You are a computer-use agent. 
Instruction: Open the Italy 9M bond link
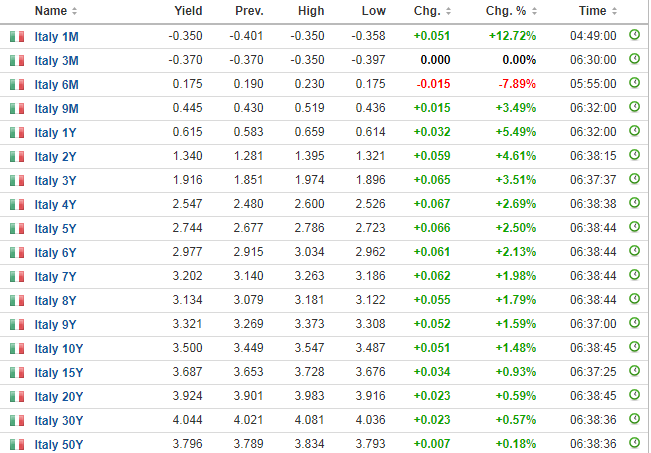[x=56, y=109]
